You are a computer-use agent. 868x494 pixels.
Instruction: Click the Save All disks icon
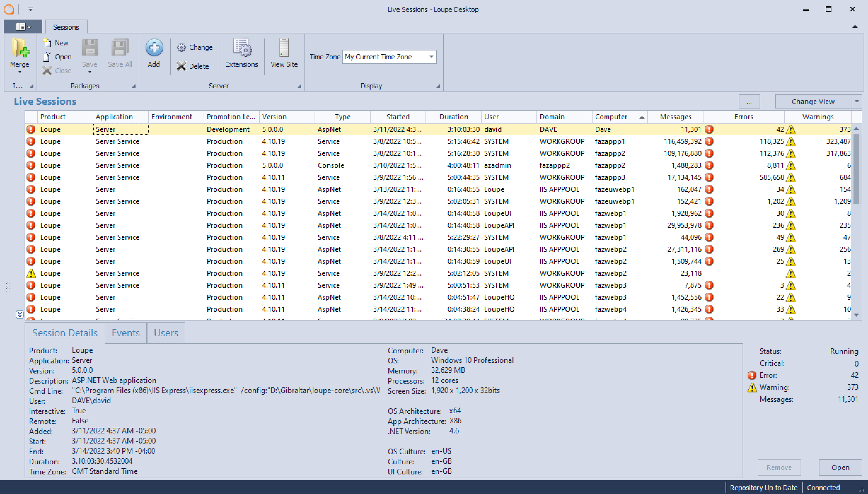point(120,48)
